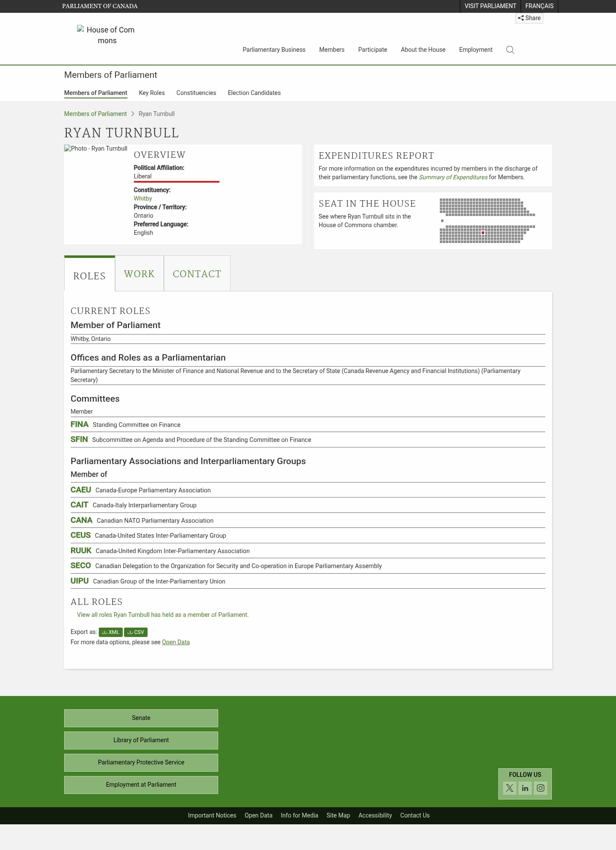Click the House of Commons logo
Viewport: 616px width, 850px height.
point(107,35)
